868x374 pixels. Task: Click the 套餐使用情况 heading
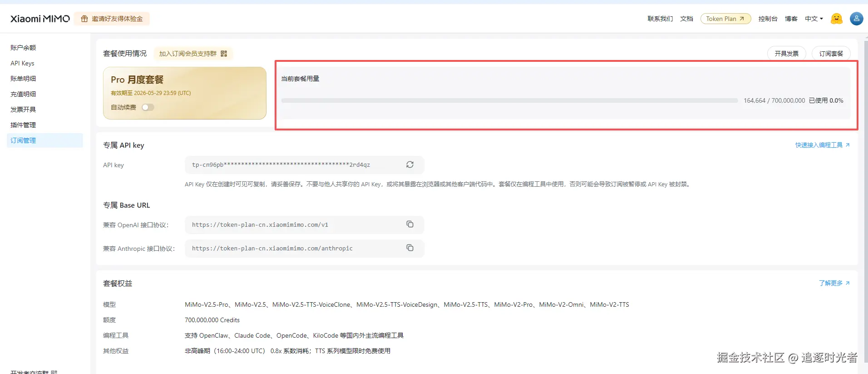125,54
